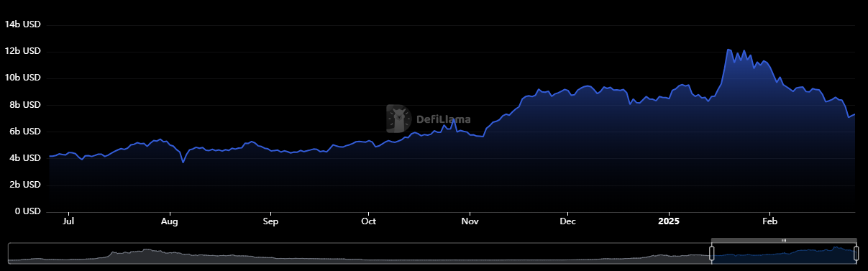The height and width of the screenshot is (271, 868).
Task: Click the 2025 label on the time axis
Action: [x=669, y=221]
